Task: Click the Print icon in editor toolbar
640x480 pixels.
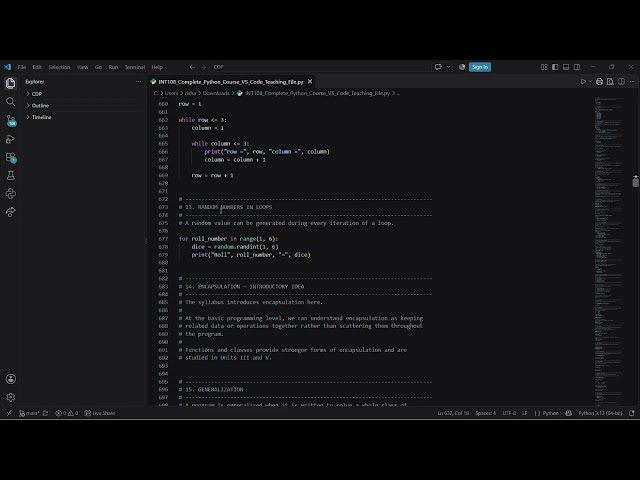Action: pos(599,82)
